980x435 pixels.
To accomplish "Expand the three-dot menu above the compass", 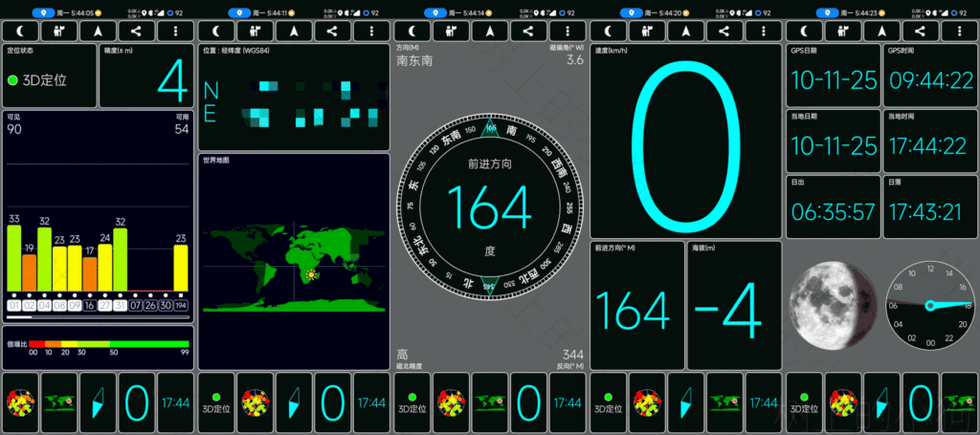I will pyautogui.click(x=567, y=31).
